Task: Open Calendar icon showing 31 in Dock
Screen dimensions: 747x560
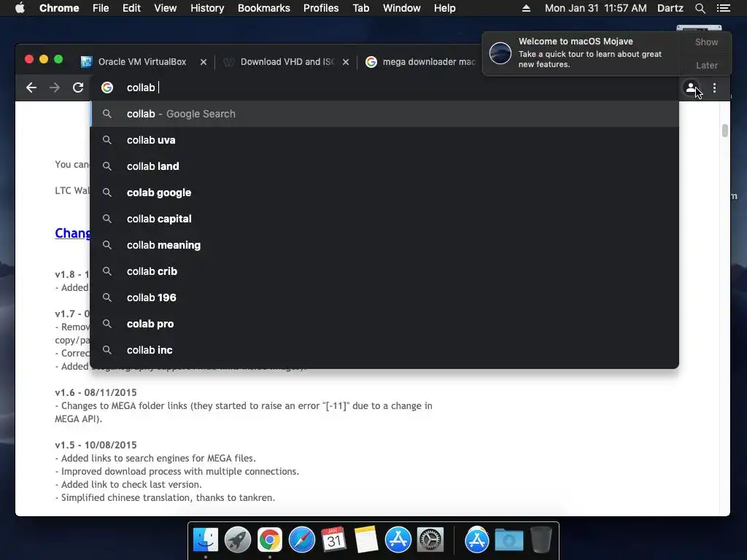Action: tap(333, 540)
